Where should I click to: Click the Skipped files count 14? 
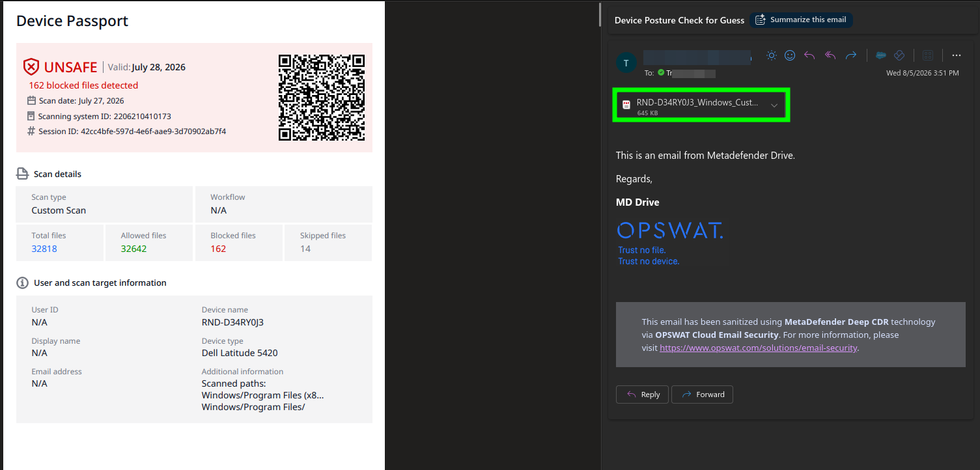pyautogui.click(x=305, y=249)
